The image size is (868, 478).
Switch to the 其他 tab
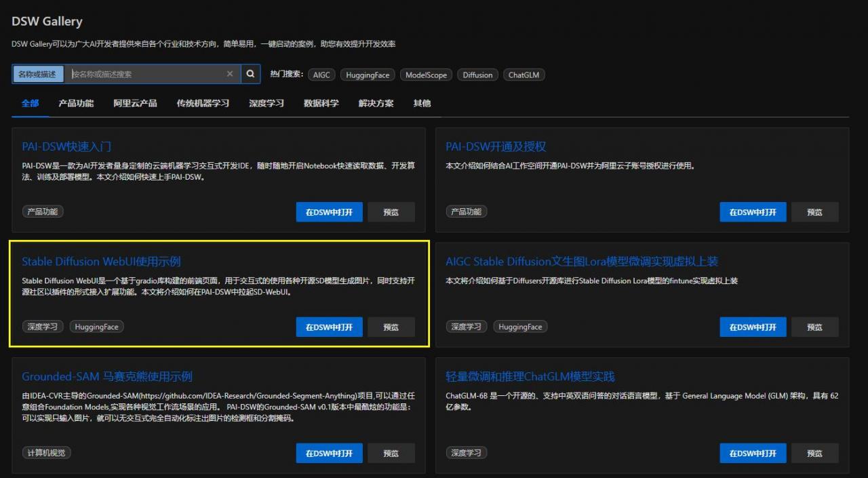tap(422, 103)
